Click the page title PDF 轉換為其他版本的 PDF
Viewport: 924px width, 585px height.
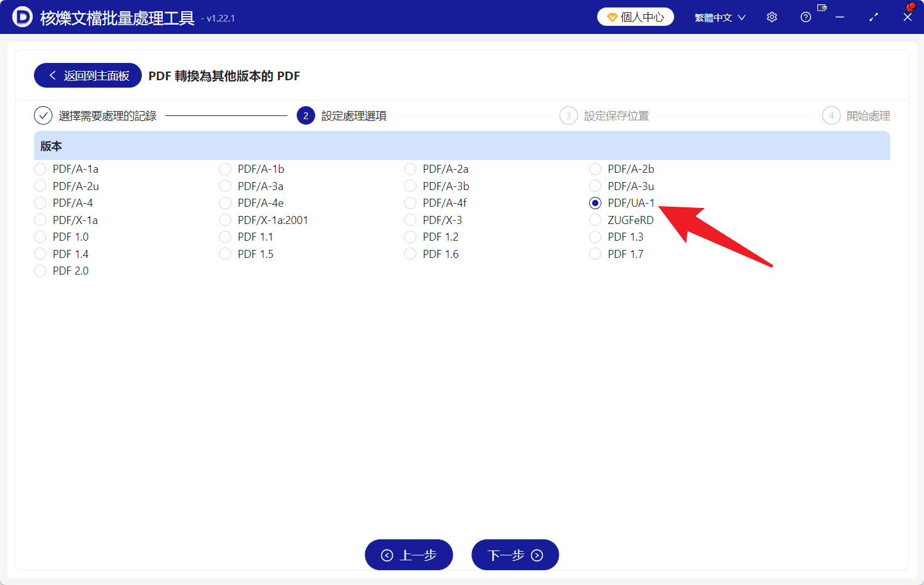coord(224,76)
